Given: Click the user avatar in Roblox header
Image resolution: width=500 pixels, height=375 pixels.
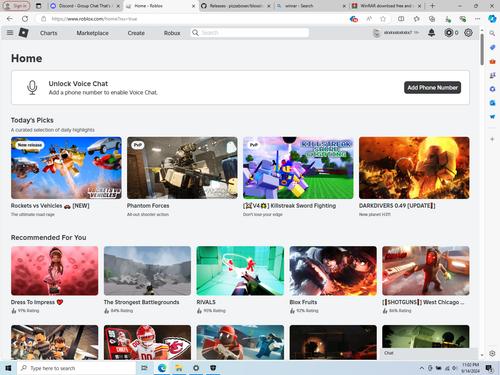Looking at the screenshot, I should [x=377, y=33].
